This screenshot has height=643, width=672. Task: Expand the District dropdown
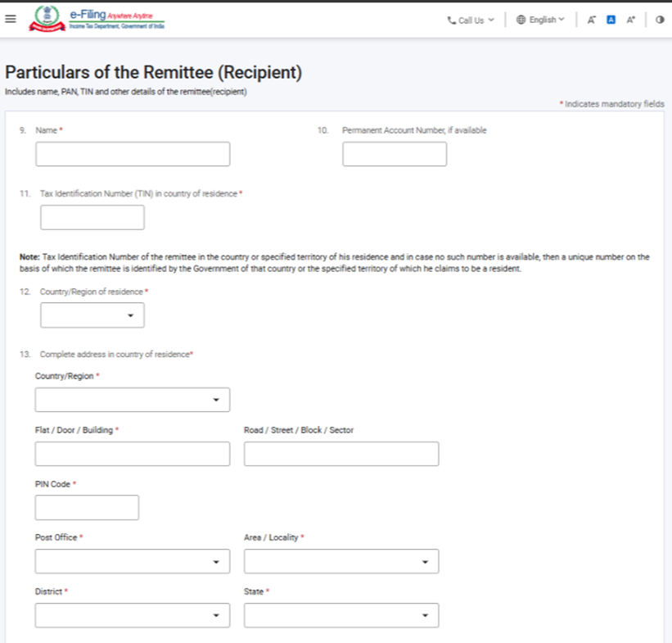click(x=133, y=615)
